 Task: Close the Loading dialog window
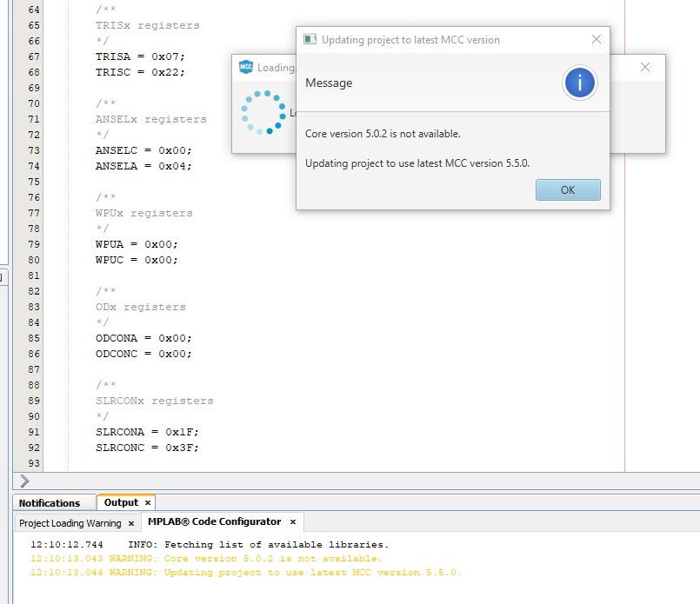[645, 67]
